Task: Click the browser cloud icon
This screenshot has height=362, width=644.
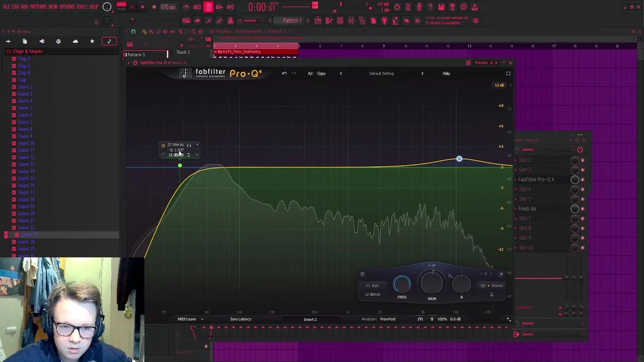Action: 75,41
